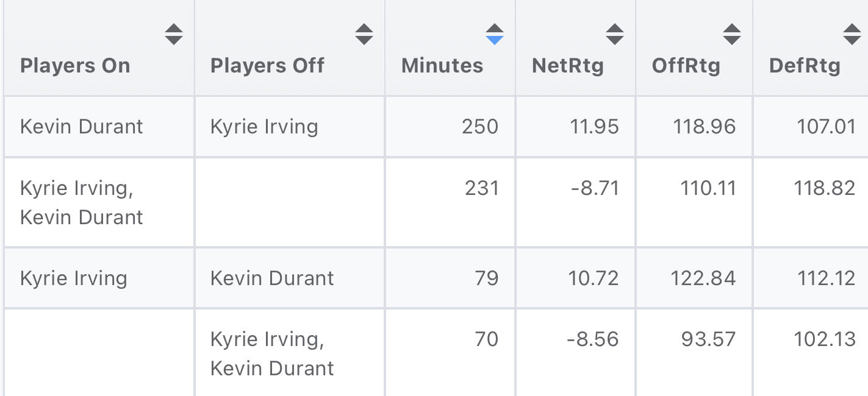Click the 70 minutes cell

coord(486,339)
